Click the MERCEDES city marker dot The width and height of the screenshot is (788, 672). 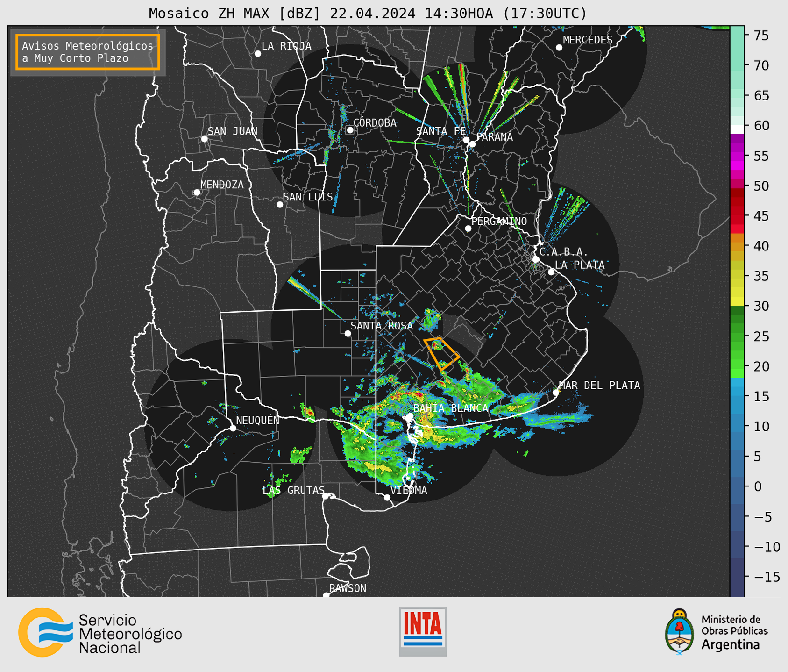click(559, 48)
